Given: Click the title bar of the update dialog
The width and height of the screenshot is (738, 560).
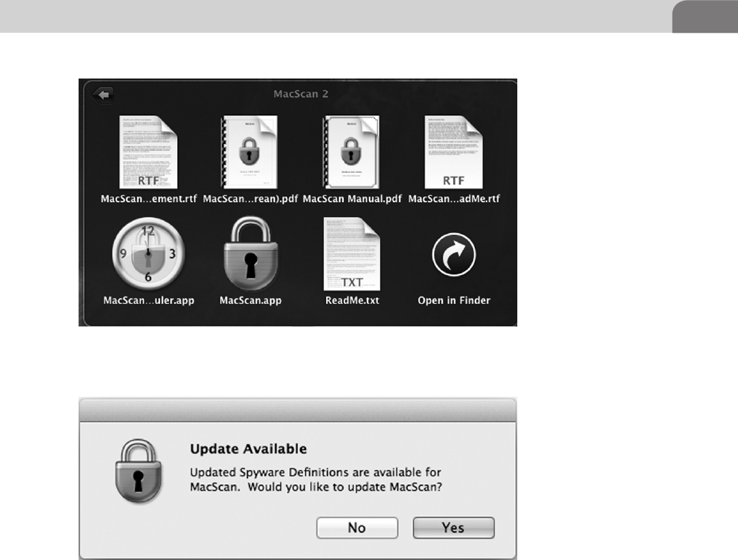Looking at the screenshot, I should click(297, 410).
